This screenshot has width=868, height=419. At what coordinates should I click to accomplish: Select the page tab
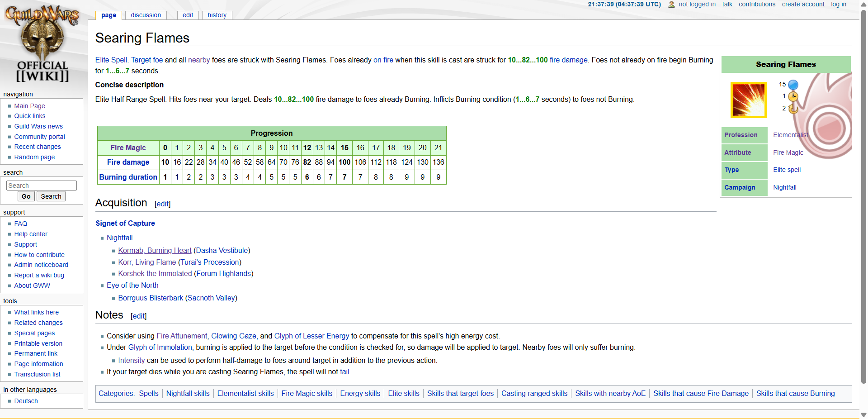108,15
